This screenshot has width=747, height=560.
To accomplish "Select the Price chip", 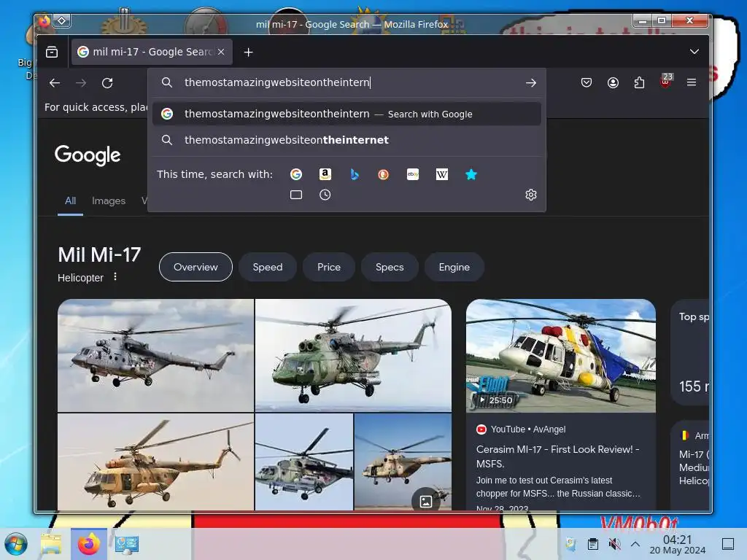I will point(329,267).
